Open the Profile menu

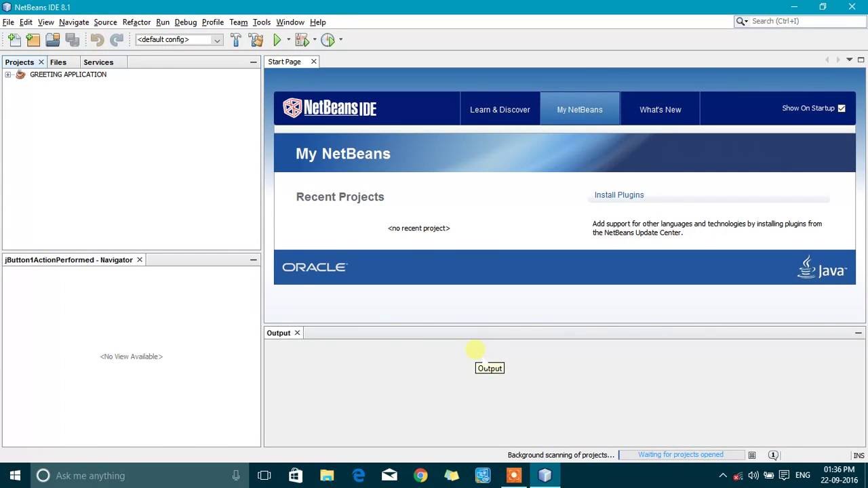coord(213,22)
